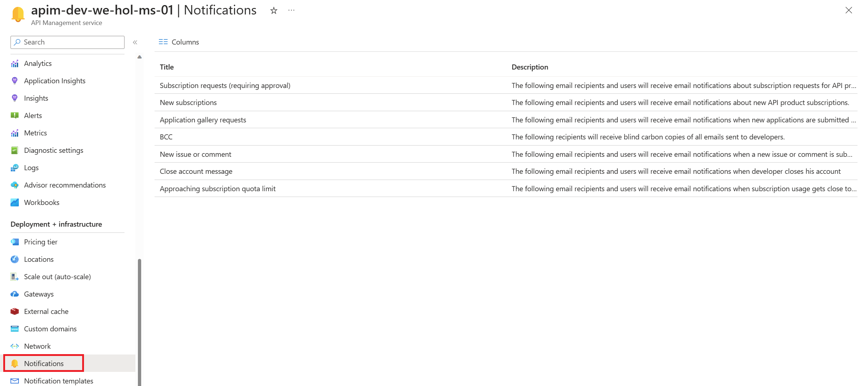
Task: Click description about new API product subscriptions
Action: click(680, 102)
